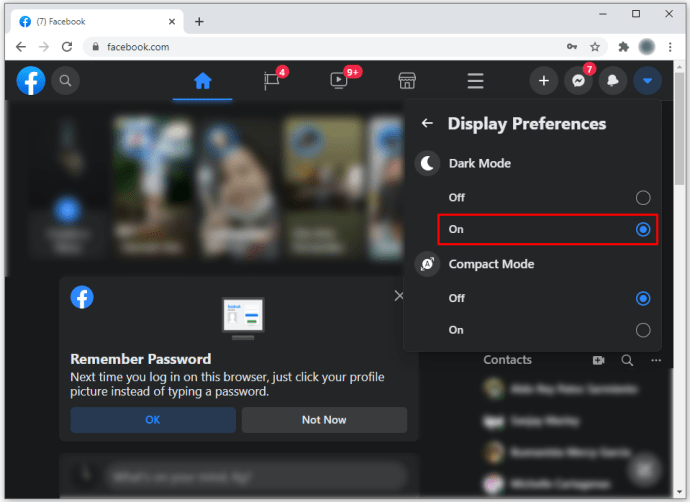
Task: Go to the Home feed tab
Action: pyautogui.click(x=202, y=81)
